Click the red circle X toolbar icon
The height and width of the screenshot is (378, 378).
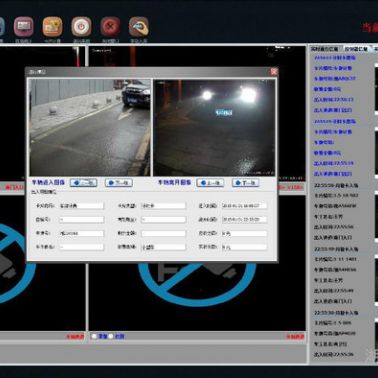click(110, 27)
